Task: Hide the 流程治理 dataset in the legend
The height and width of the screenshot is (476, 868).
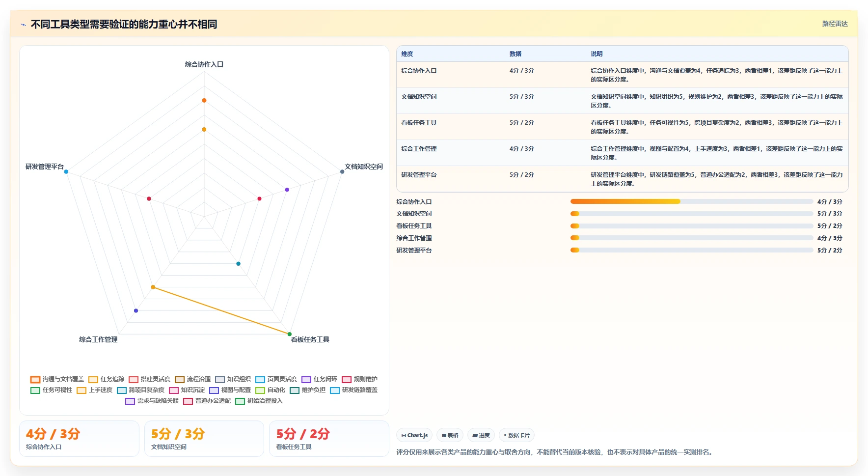Action: [192, 379]
